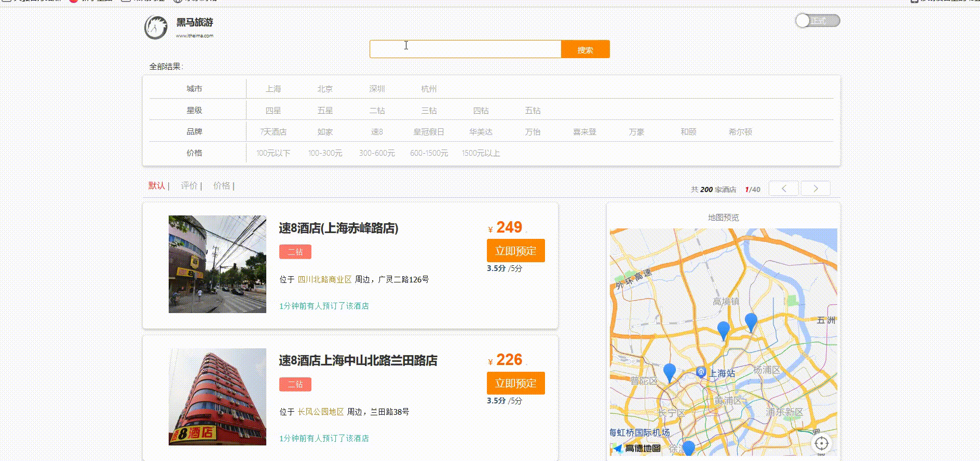Select price range 1500元以上
The width and height of the screenshot is (980, 461).
coord(481,153)
